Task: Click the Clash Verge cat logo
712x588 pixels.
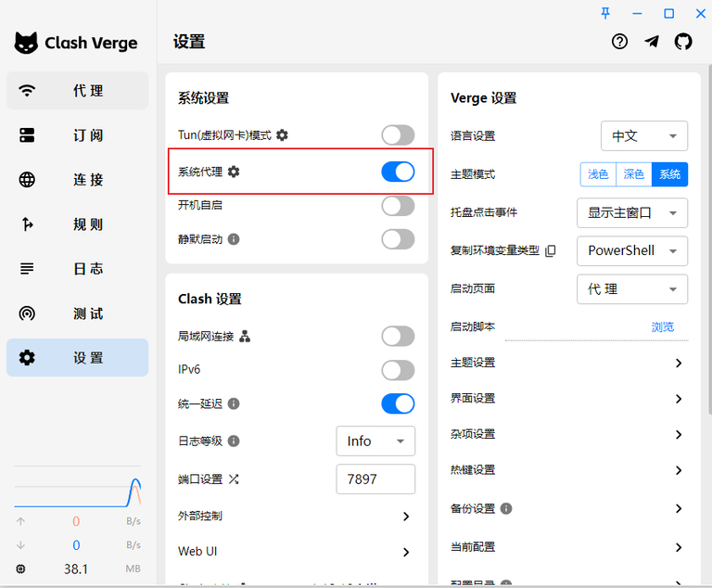Action: [26, 44]
